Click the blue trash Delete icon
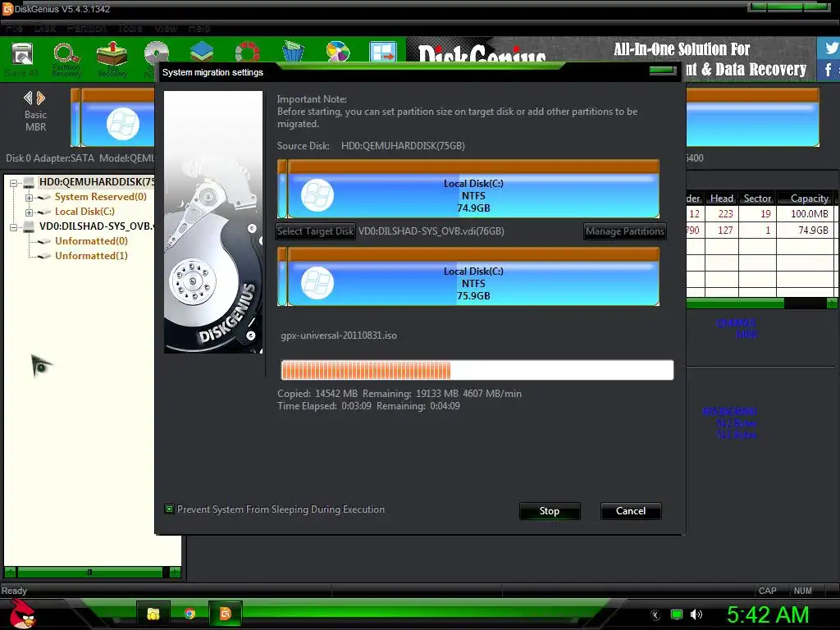840x630 pixels. click(293, 52)
